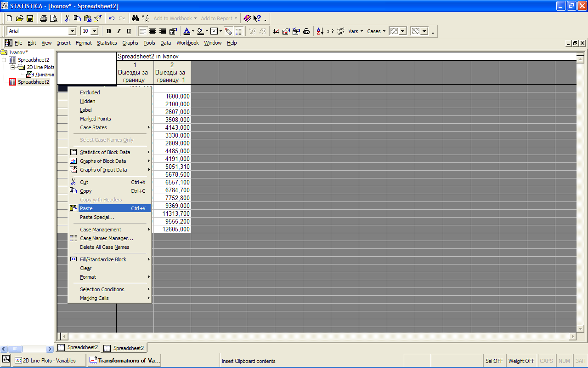Open Find with the binoculars icon
Viewport: 588px width, 368px height.
(135, 18)
